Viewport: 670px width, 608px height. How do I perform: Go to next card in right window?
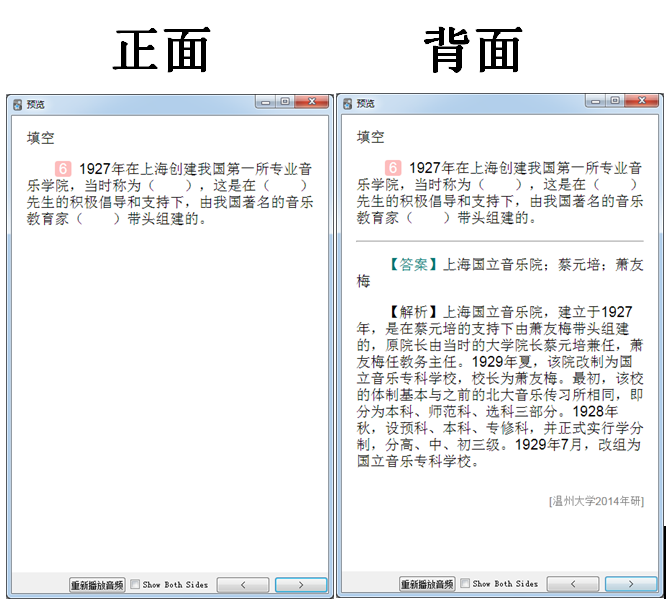point(631,584)
